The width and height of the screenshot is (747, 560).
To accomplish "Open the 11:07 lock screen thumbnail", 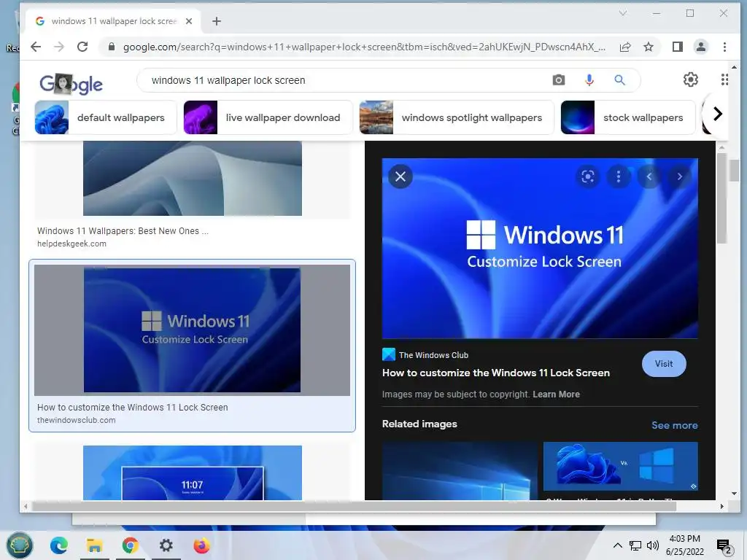I will (193, 472).
